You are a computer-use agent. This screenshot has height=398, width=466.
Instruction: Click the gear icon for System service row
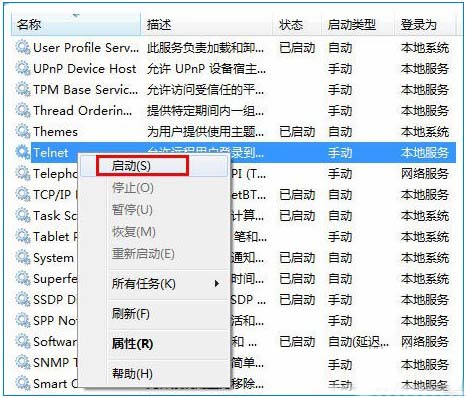23,257
